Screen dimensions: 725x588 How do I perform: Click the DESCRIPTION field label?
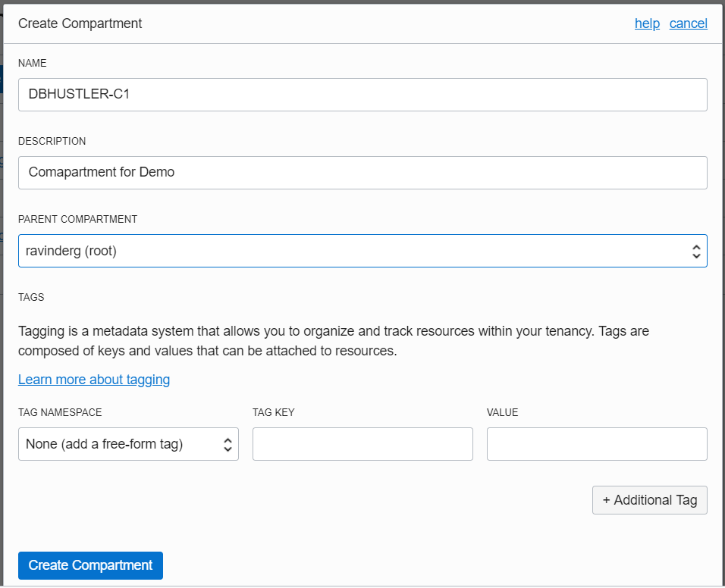click(52, 141)
